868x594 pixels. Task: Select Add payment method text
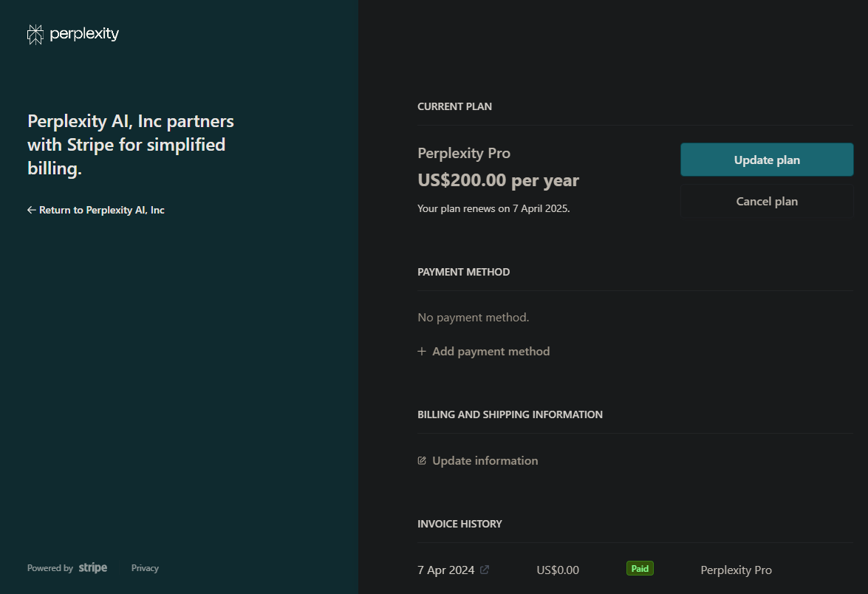[x=491, y=352]
